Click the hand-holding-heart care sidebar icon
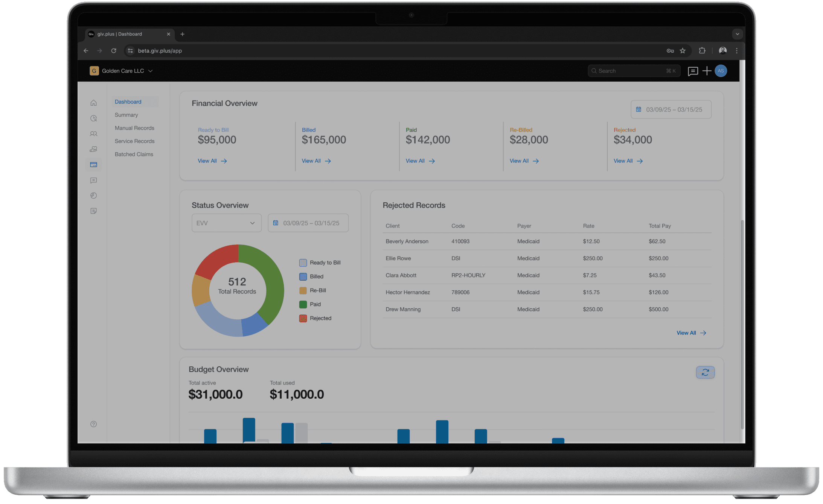The width and height of the screenshot is (823, 504). pyautogui.click(x=93, y=149)
